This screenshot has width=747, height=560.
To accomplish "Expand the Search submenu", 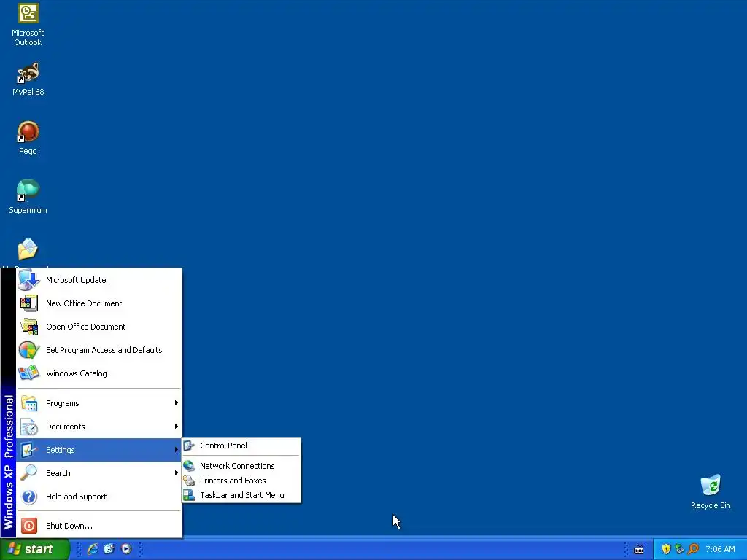I will pyautogui.click(x=99, y=473).
